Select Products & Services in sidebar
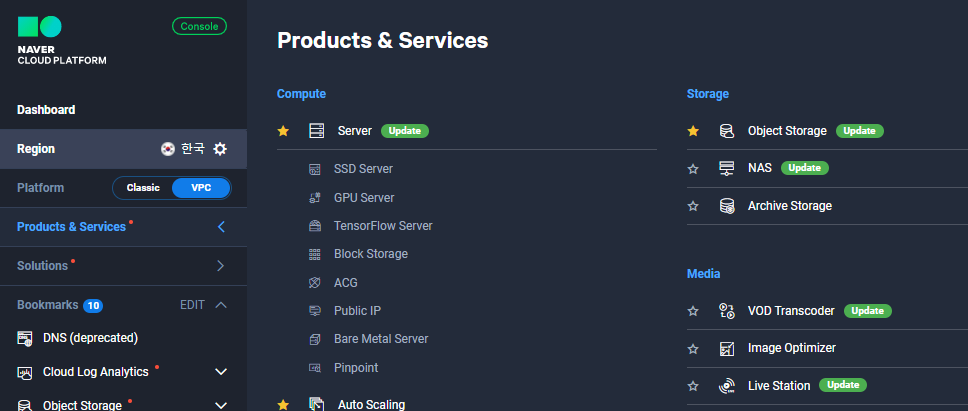Viewport: 968px width, 411px height. point(72,227)
